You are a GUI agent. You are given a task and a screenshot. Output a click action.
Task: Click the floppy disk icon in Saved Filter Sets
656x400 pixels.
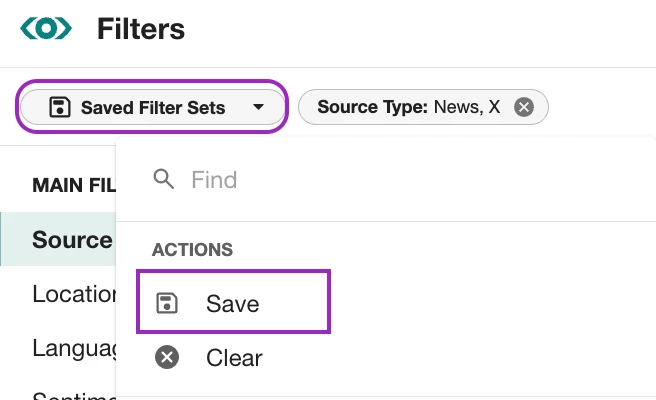click(59, 107)
